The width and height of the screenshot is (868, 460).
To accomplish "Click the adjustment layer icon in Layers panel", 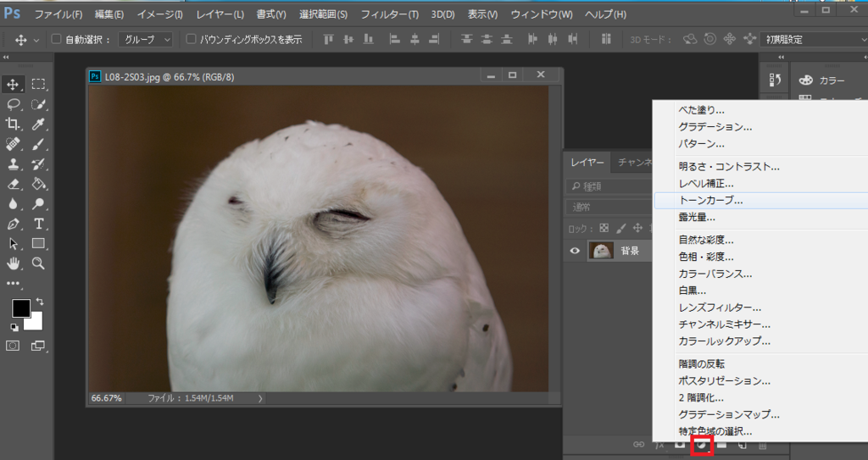I will pos(701,444).
